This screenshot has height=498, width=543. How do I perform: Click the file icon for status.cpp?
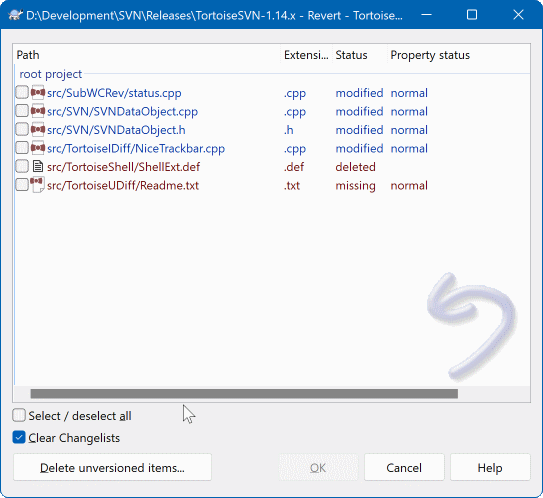click(x=38, y=93)
